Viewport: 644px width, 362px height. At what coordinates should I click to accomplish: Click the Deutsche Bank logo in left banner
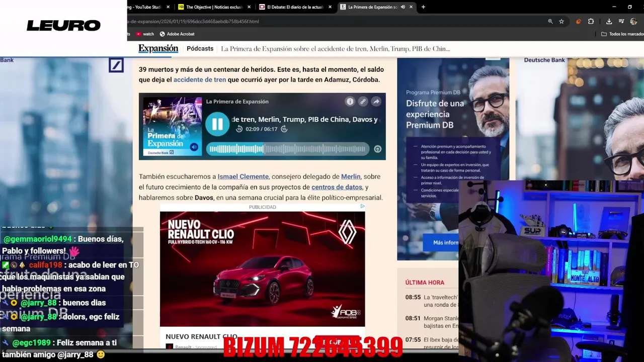[x=116, y=65]
